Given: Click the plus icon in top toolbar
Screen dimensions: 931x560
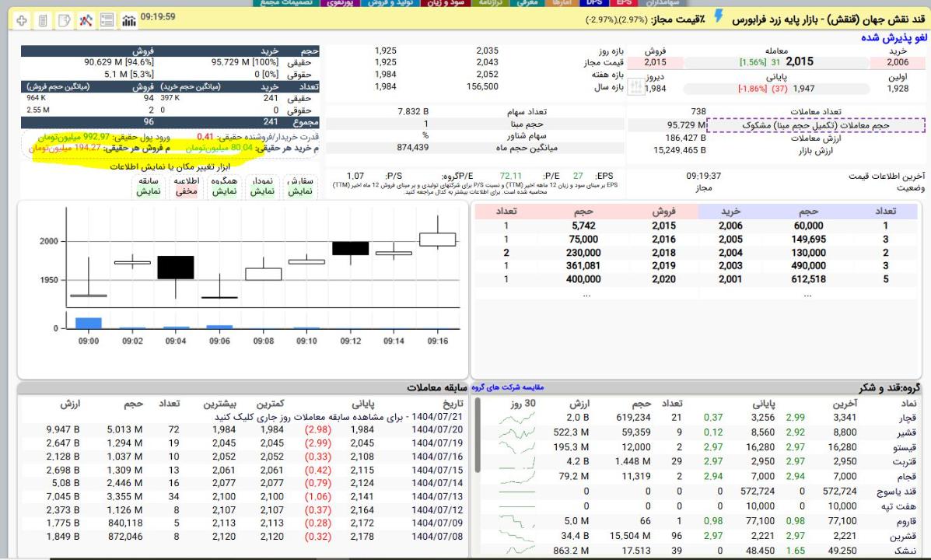Looking at the screenshot, I should click(x=22, y=18).
